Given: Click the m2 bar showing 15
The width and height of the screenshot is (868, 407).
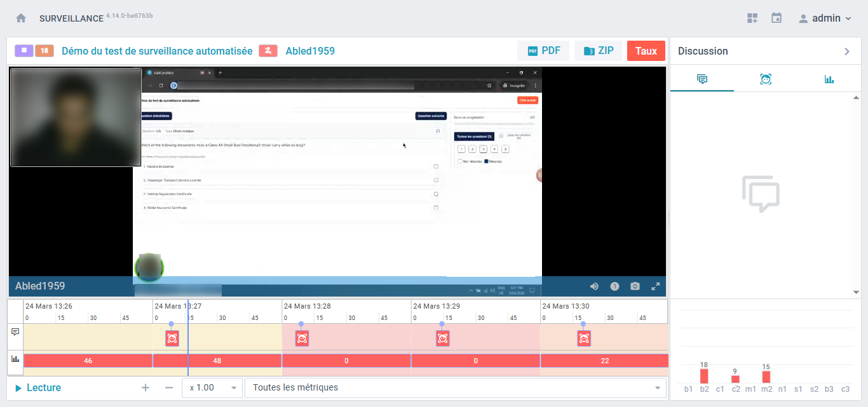Looking at the screenshot, I should (x=766, y=377).
